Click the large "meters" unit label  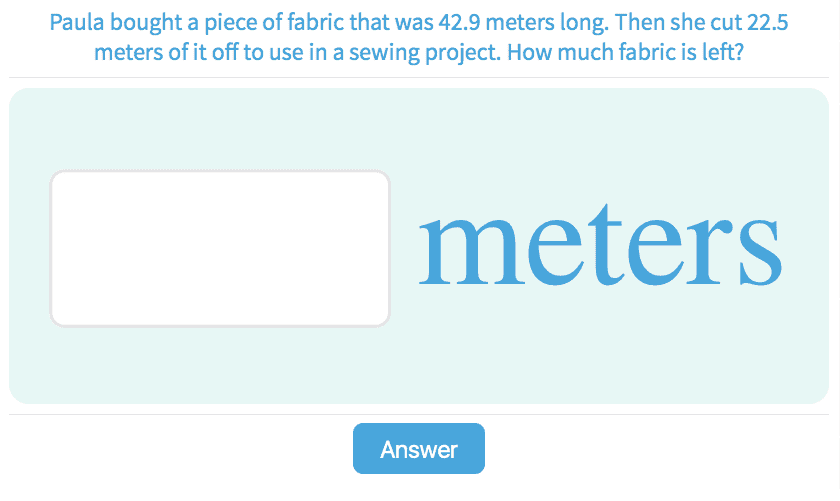tap(599, 246)
